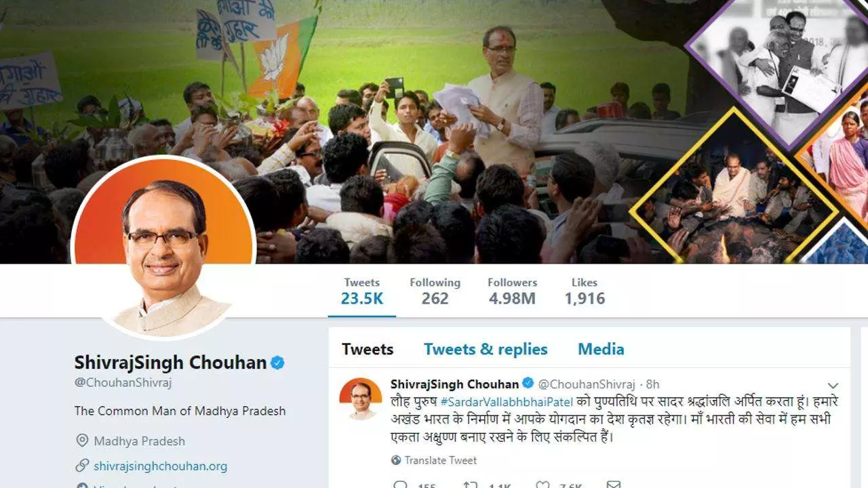Switch to the Tweets & replies tab
The image size is (868, 488).
pyautogui.click(x=486, y=349)
